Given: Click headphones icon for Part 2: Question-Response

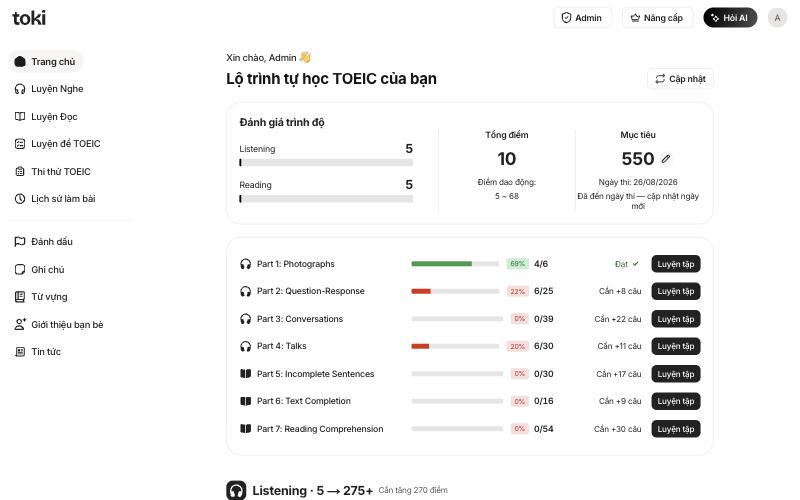Looking at the screenshot, I should tap(245, 291).
